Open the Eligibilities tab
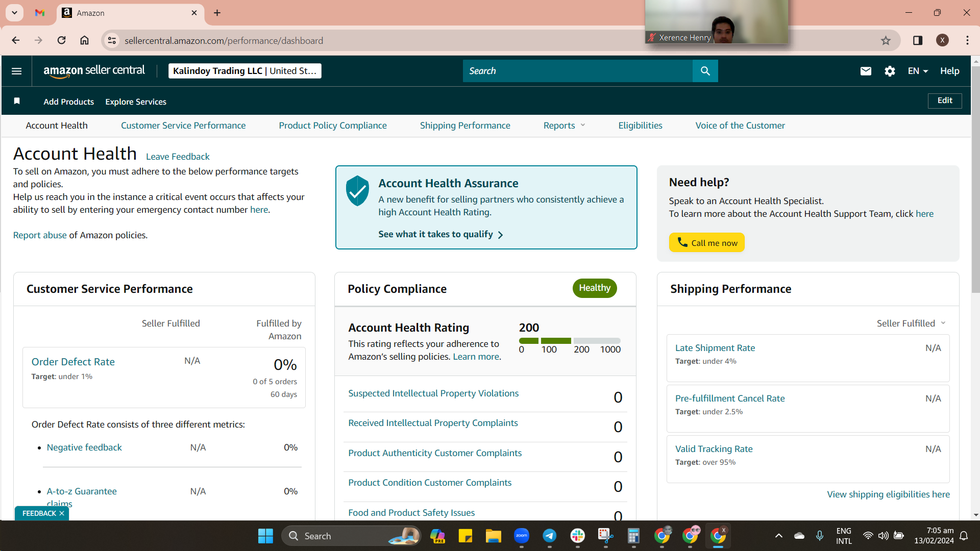This screenshot has height=551, width=980. point(640,126)
